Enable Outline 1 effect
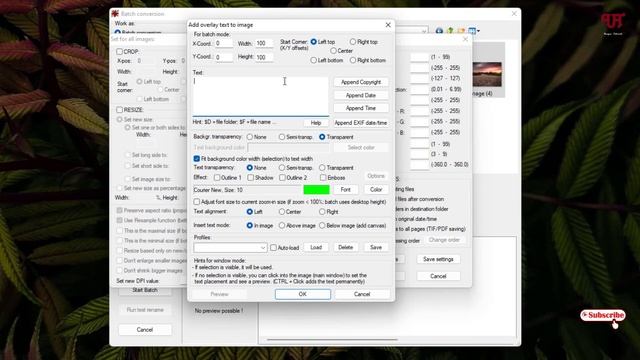 [217, 178]
